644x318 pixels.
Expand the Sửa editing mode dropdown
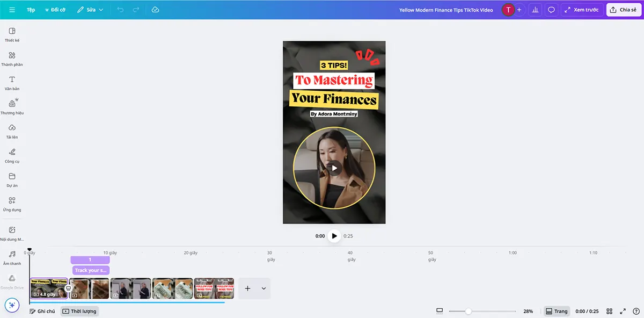(x=90, y=10)
